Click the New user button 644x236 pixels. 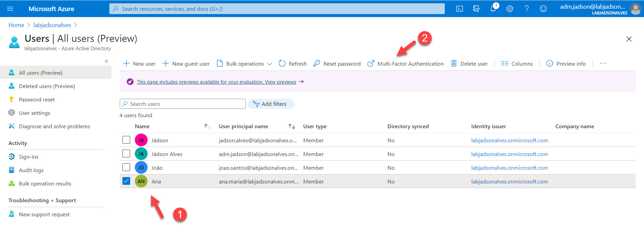coord(139,64)
